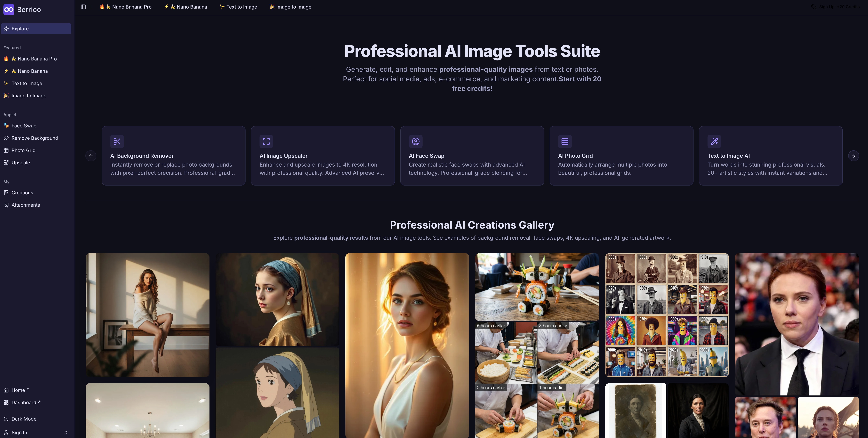Expand the Sign In account chevron
Image resolution: width=868 pixels, height=438 pixels.
pyautogui.click(x=66, y=432)
